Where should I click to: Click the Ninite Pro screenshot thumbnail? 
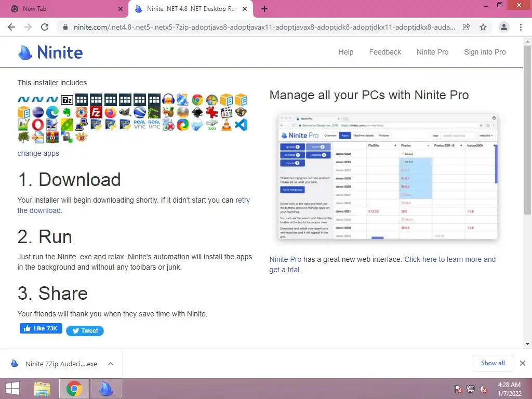pos(388,177)
